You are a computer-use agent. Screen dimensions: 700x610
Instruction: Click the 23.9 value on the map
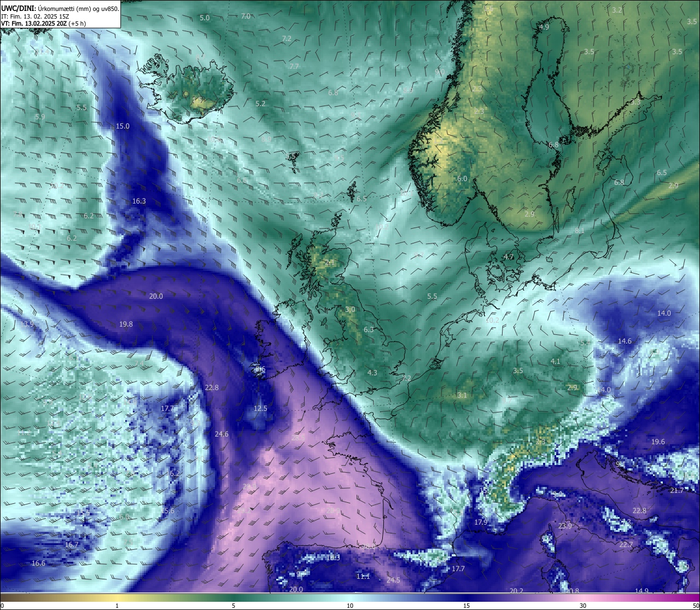point(565,526)
